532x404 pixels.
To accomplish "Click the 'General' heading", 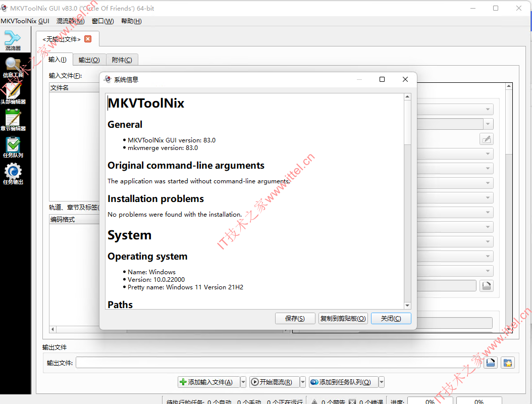I will tap(125, 125).
